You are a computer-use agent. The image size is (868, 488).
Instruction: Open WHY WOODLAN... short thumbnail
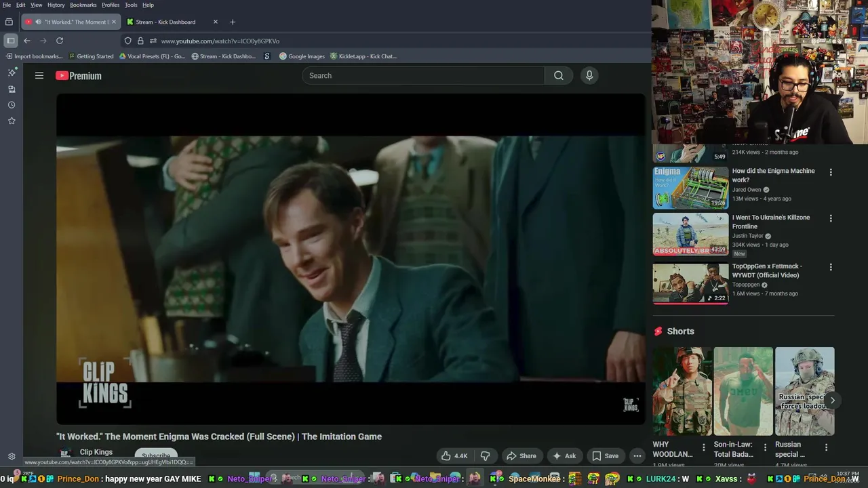[682, 391]
